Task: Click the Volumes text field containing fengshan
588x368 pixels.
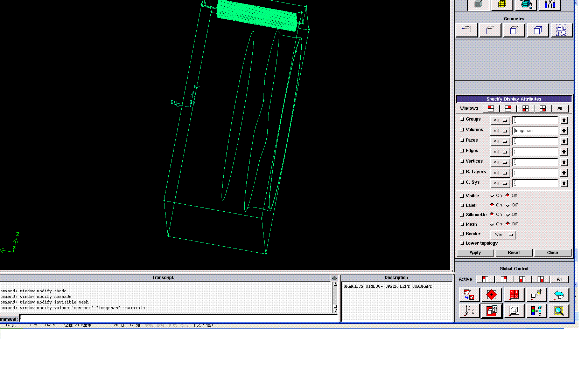Action: coord(535,131)
